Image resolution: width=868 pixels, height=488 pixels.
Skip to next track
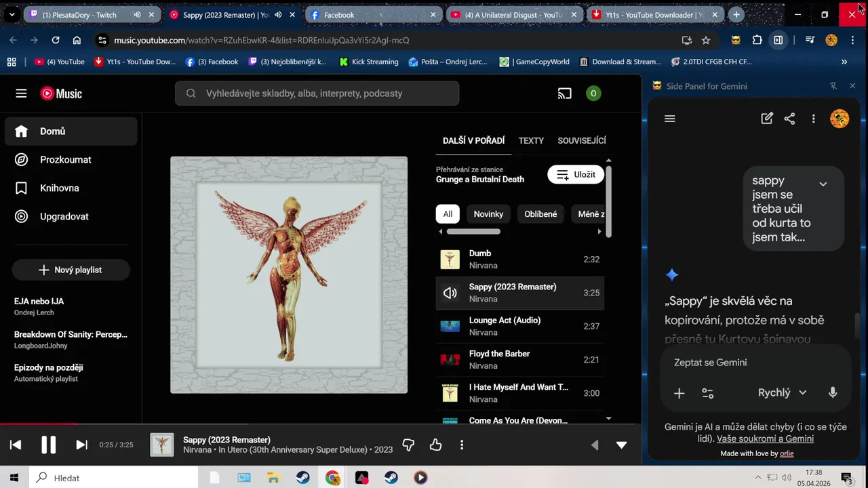(x=81, y=445)
